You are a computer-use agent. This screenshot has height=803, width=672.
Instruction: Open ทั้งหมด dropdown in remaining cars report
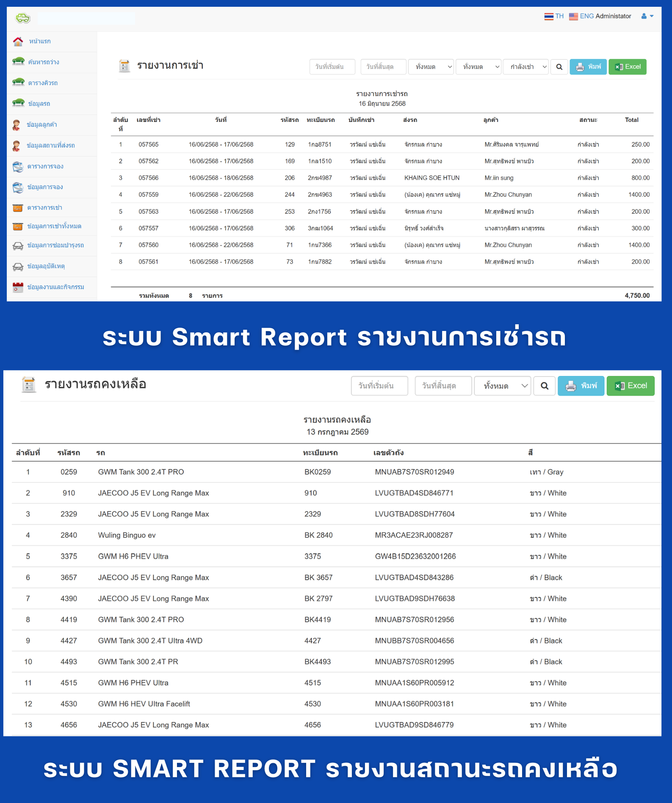tap(503, 386)
